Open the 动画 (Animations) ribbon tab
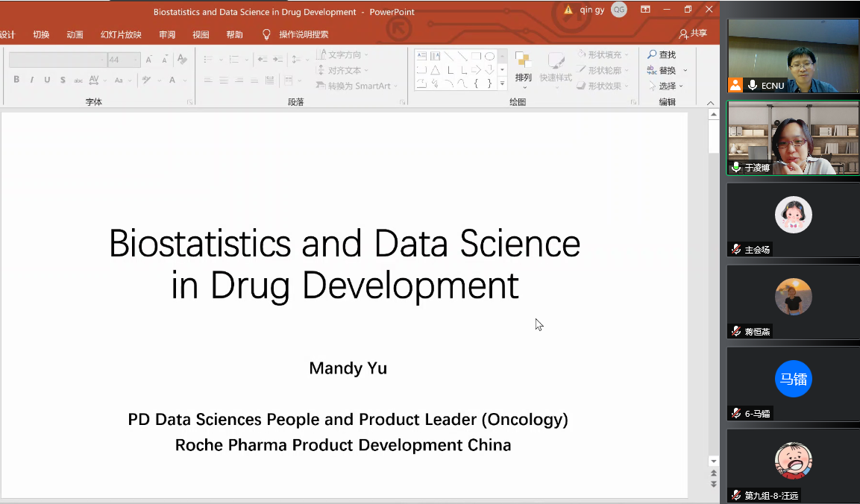 click(x=75, y=34)
